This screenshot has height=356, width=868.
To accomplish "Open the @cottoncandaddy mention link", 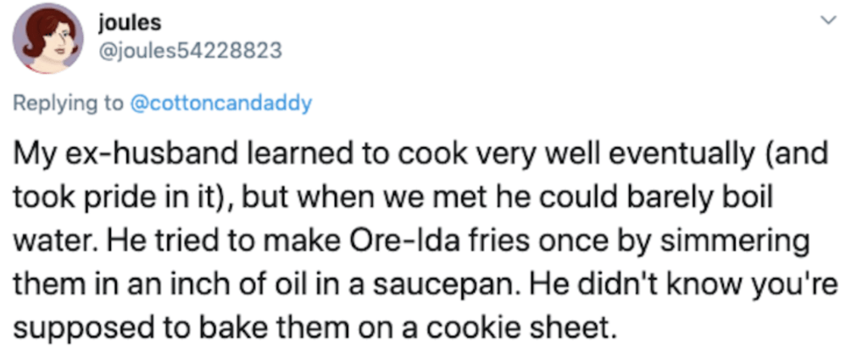I will pos(220,105).
